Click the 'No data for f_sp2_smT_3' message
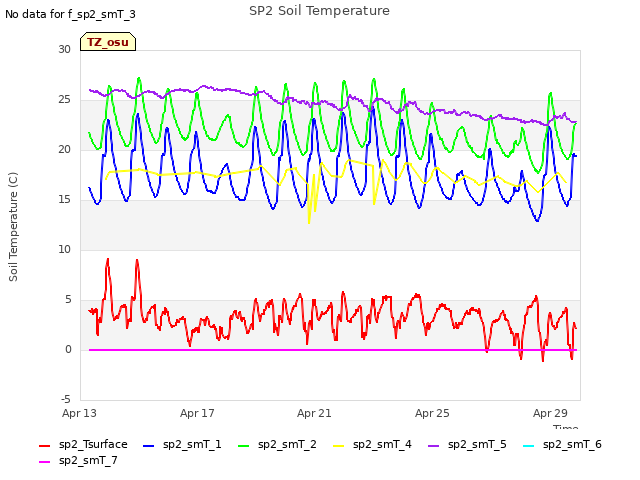Image resolution: width=640 pixels, height=480 pixels. click(x=70, y=14)
